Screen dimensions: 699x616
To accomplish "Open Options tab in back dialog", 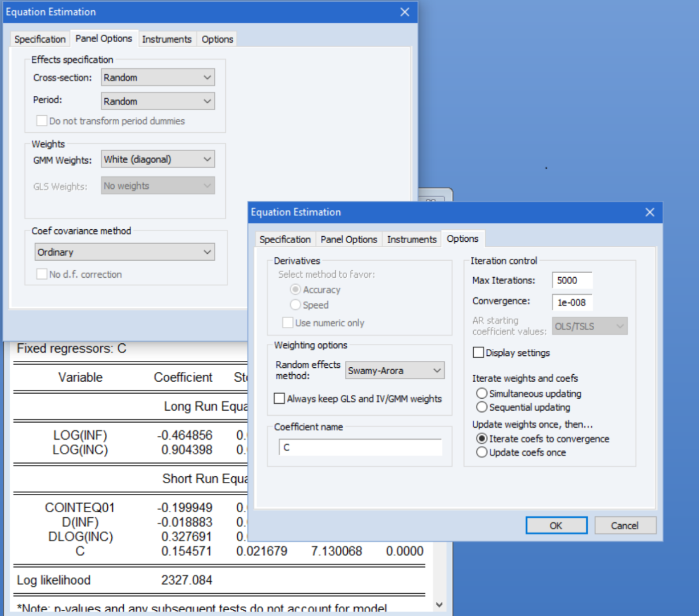I will 217,39.
